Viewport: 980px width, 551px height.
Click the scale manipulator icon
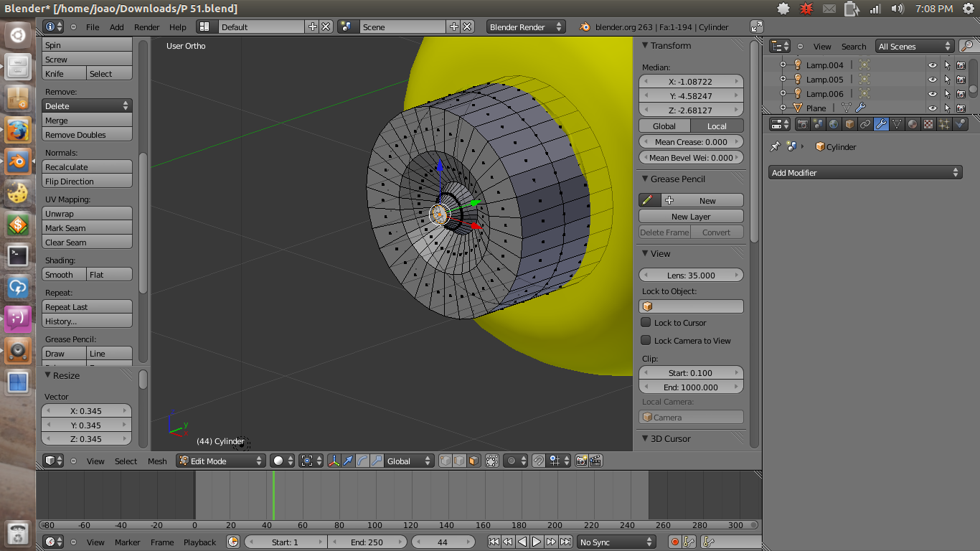377,461
